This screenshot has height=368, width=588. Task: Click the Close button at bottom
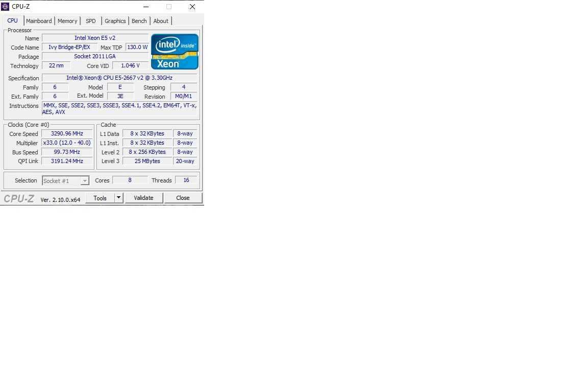pos(183,198)
